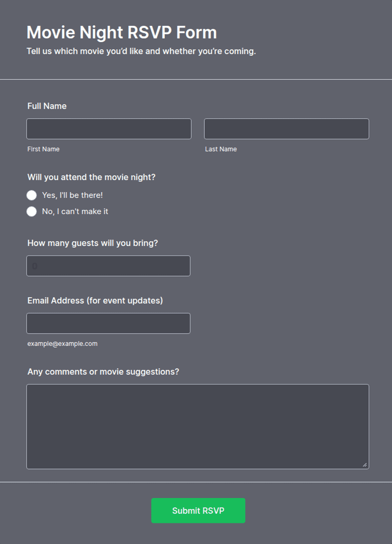Click the Email Address input box

[108, 323]
